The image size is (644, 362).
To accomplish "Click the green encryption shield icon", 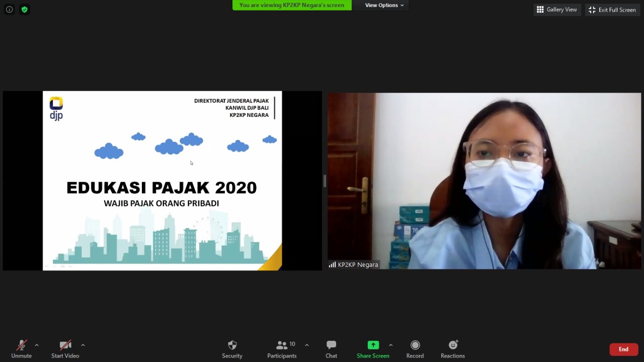I will click(24, 10).
